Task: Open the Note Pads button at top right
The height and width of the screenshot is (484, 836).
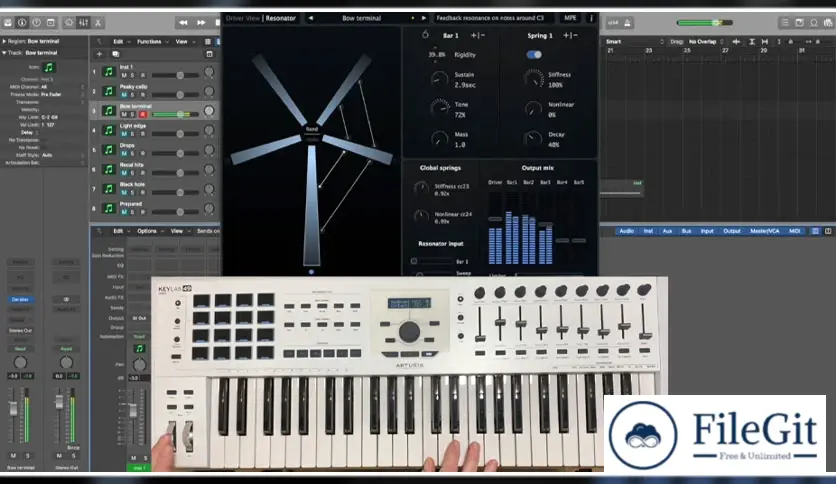Action: [x=799, y=22]
